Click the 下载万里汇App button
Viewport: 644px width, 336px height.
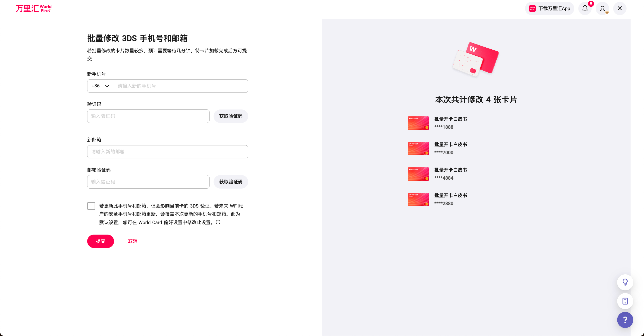point(549,8)
